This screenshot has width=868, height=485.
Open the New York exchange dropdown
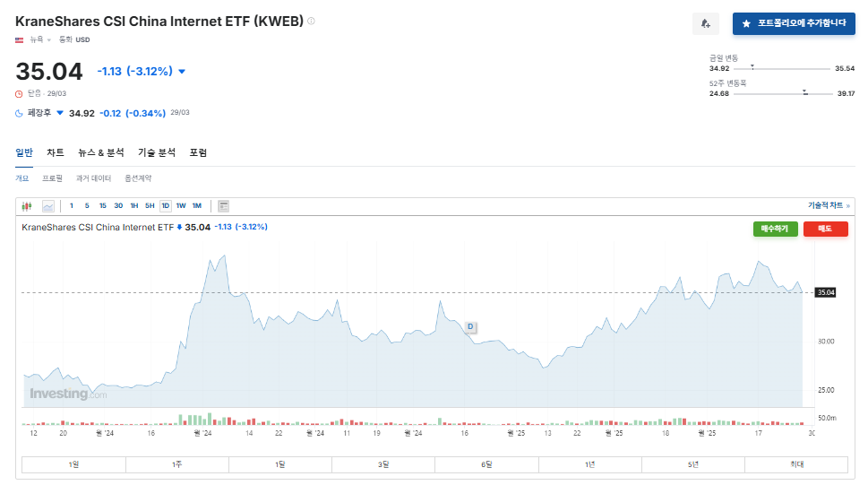[39, 40]
